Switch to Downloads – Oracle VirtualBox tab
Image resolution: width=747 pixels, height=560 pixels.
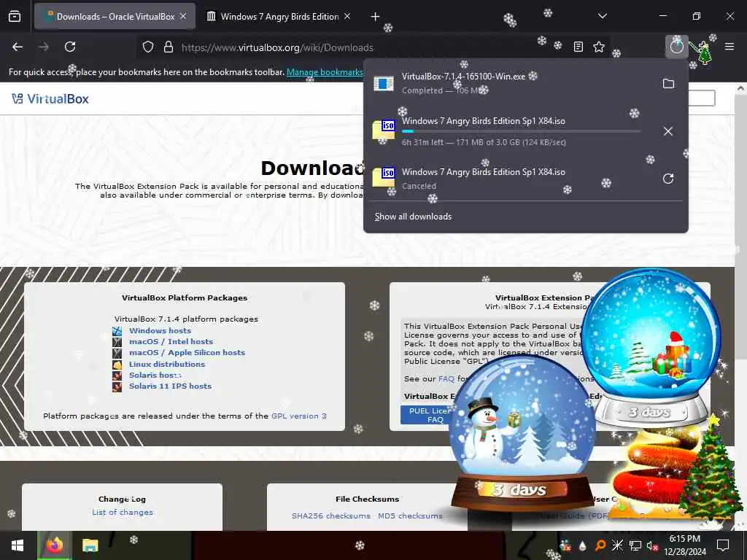115,17
